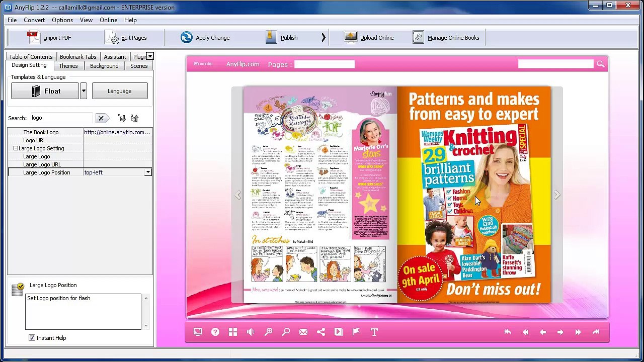Viewport: 644px width, 362px height.
Task: Click the expand-all tree icon beside search
Action: coord(122,118)
